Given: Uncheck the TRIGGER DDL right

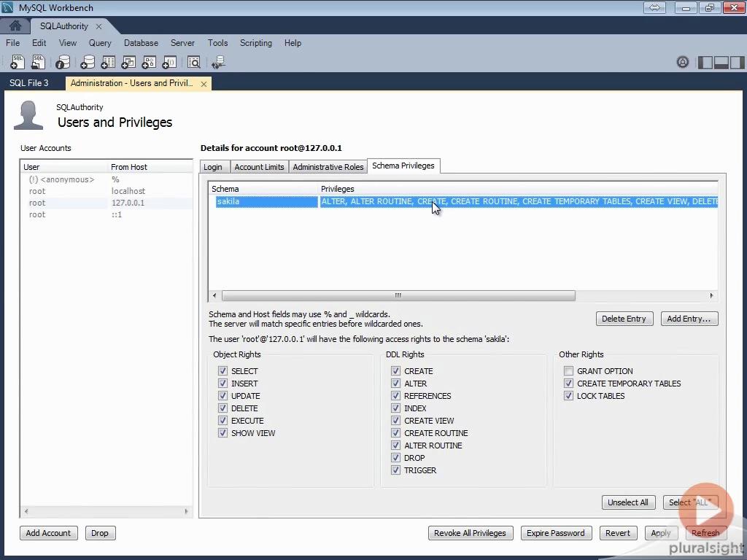Looking at the screenshot, I should click(x=395, y=470).
